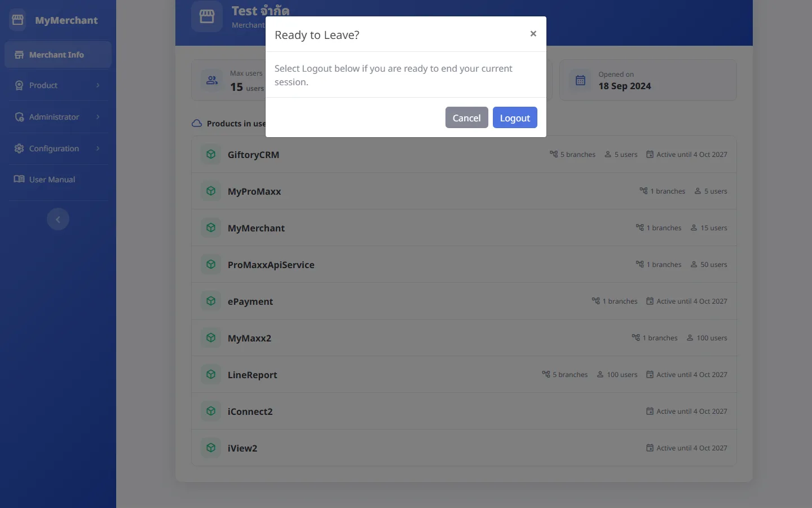Click the Configuration gear icon
Image resolution: width=812 pixels, height=508 pixels.
pos(19,148)
